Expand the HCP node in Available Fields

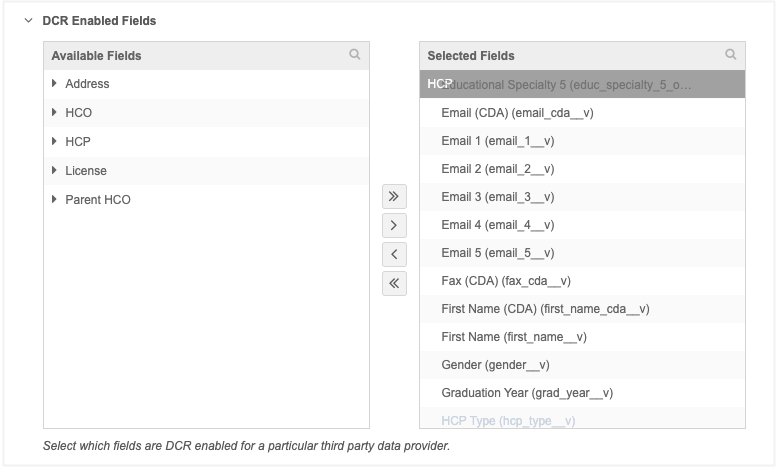(x=54, y=142)
